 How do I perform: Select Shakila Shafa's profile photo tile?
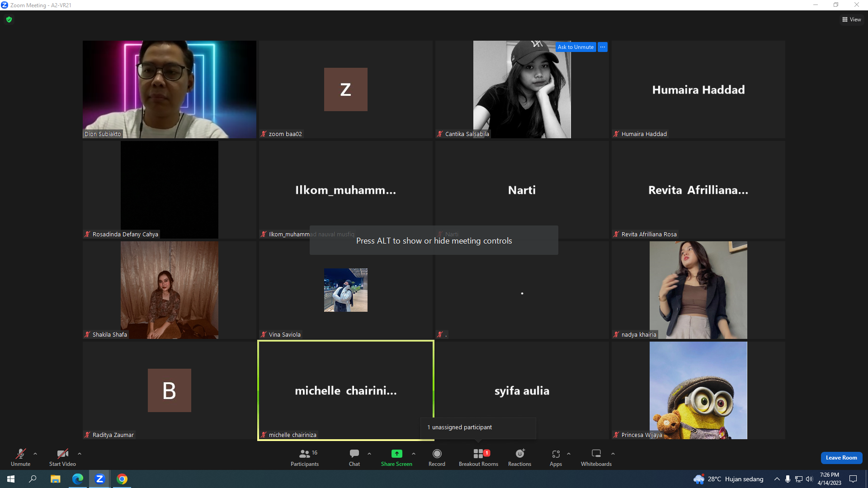pos(170,290)
